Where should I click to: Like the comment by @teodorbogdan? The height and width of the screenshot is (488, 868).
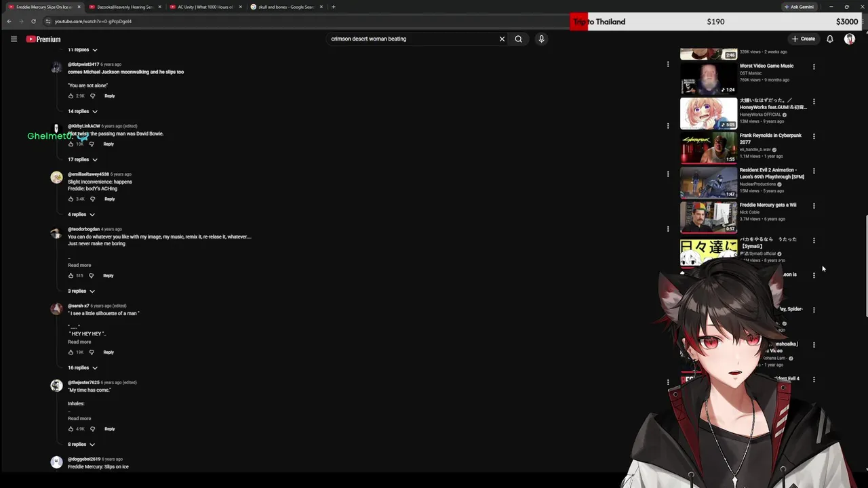click(71, 275)
